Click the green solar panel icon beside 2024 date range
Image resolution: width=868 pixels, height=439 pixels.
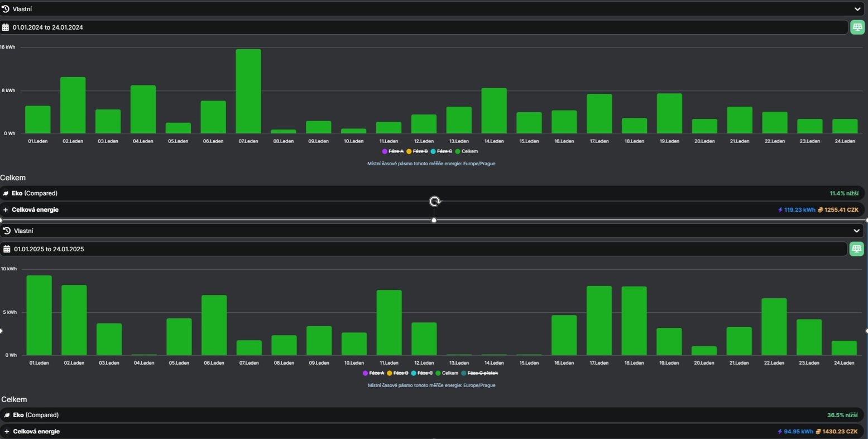[x=857, y=27]
